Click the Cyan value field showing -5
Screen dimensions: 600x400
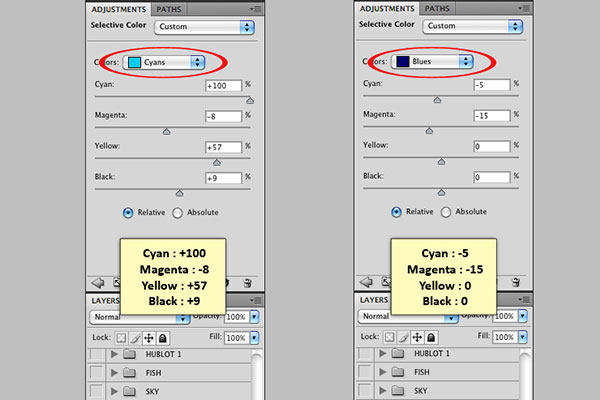pos(492,85)
